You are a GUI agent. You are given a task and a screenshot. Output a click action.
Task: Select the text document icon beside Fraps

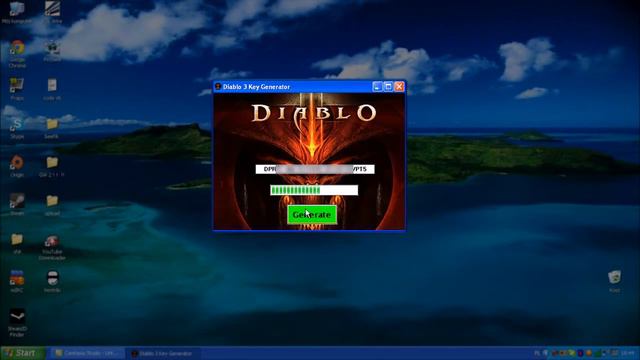click(x=52, y=89)
